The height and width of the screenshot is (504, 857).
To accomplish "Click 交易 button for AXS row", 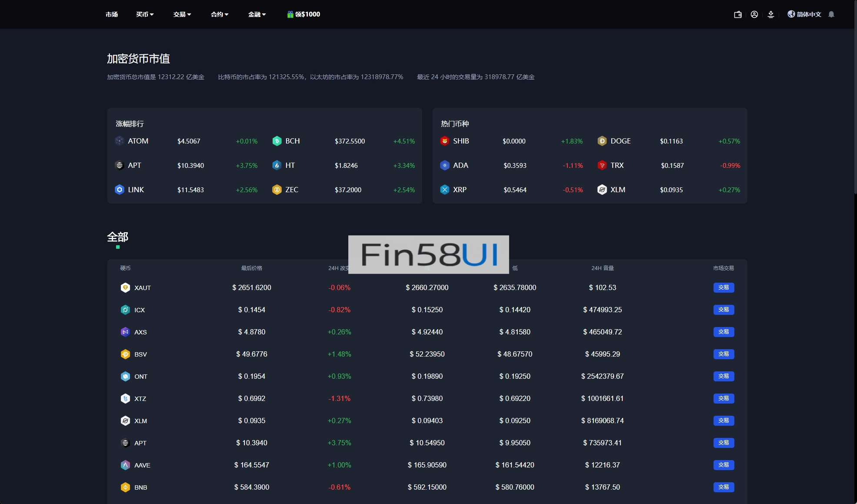I will pos(724,332).
